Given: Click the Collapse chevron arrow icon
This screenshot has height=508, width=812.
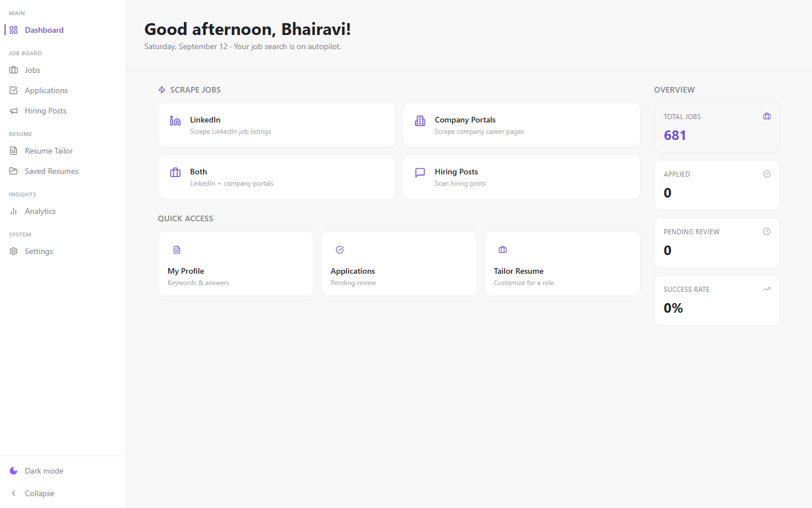Looking at the screenshot, I should point(14,493).
